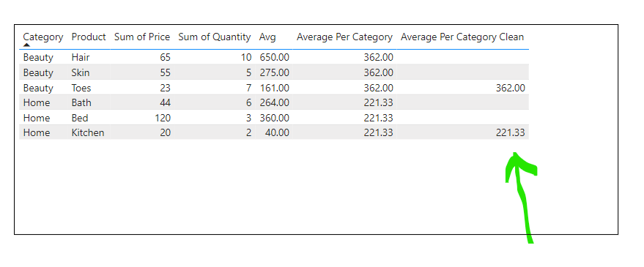Click the Home category in Kitchen row
This screenshot has width=644, height=267.
point(37,132)
